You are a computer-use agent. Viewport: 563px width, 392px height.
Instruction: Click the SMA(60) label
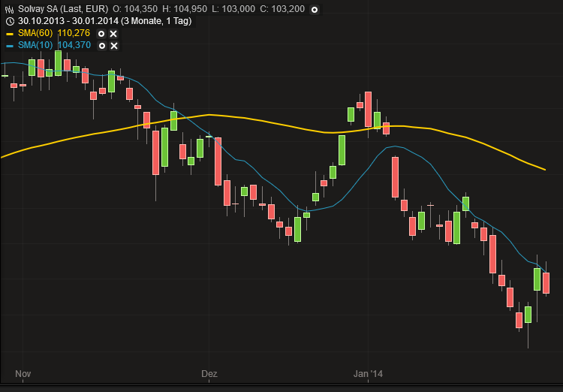(x=35, y=33)
